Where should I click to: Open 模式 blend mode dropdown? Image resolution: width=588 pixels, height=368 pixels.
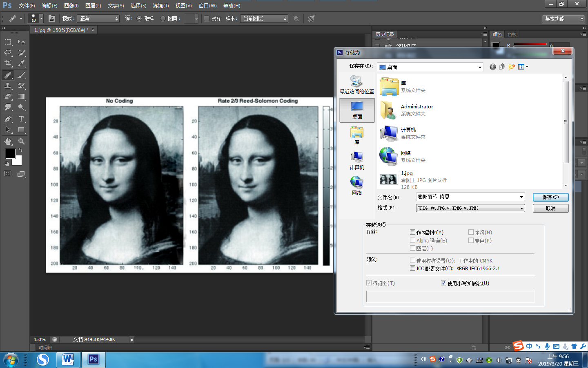98,18
